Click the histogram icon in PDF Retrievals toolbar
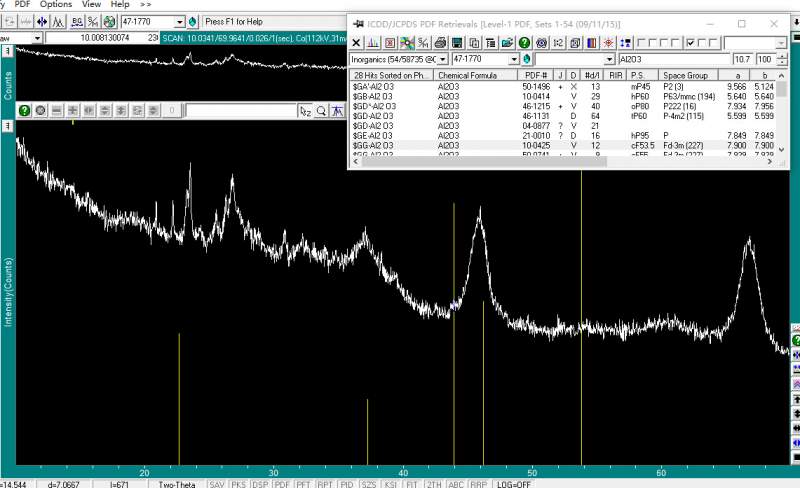The image size is (800, 488). coord(373,43)
